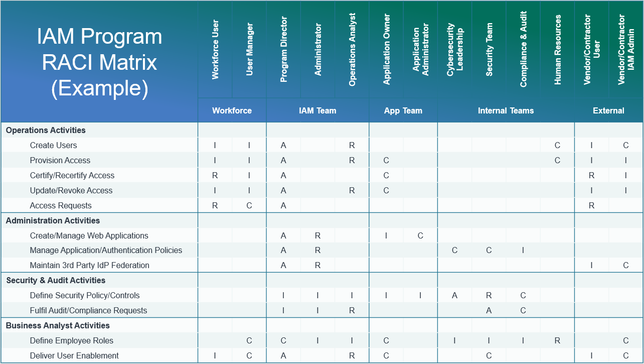
Task: Click the Fulfil Audit/Compliance Requests row label
Action: pyautogui.click(x=88, y=310)
